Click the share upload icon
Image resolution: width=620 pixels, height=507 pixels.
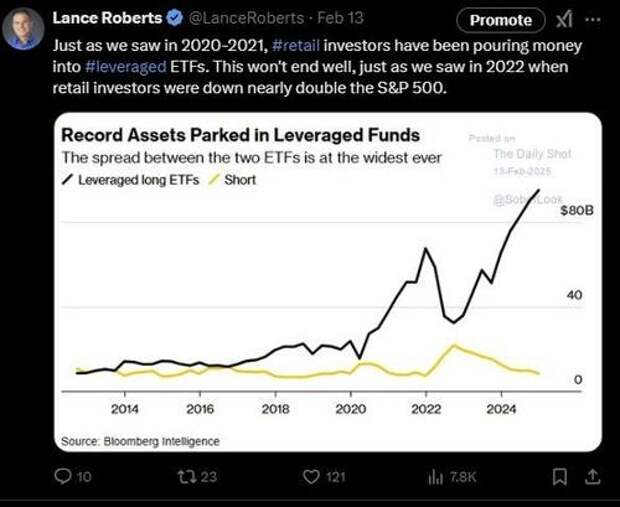click(x=592, y=477)
